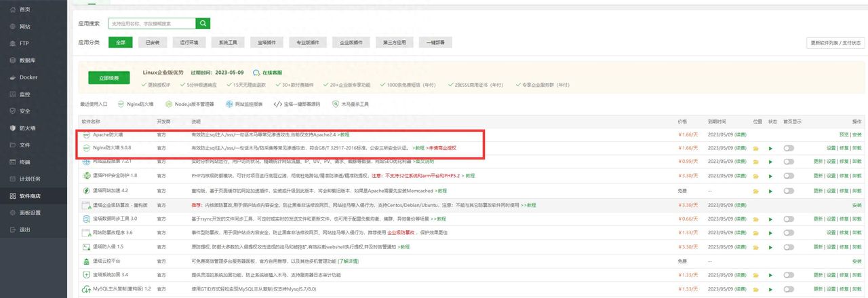Click 安装 for Apache防火墙 row
Image resolution: width=868 pixels, height=298 pixels.
pos(857,134)
